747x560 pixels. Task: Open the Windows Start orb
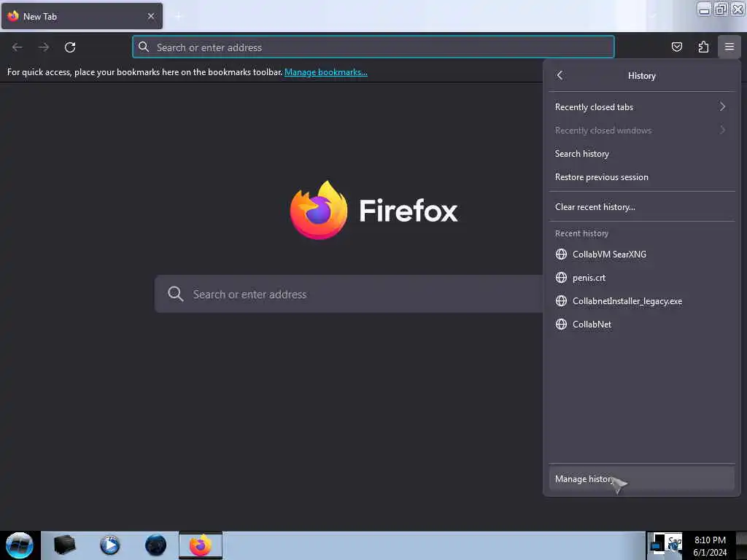(20, 545)
